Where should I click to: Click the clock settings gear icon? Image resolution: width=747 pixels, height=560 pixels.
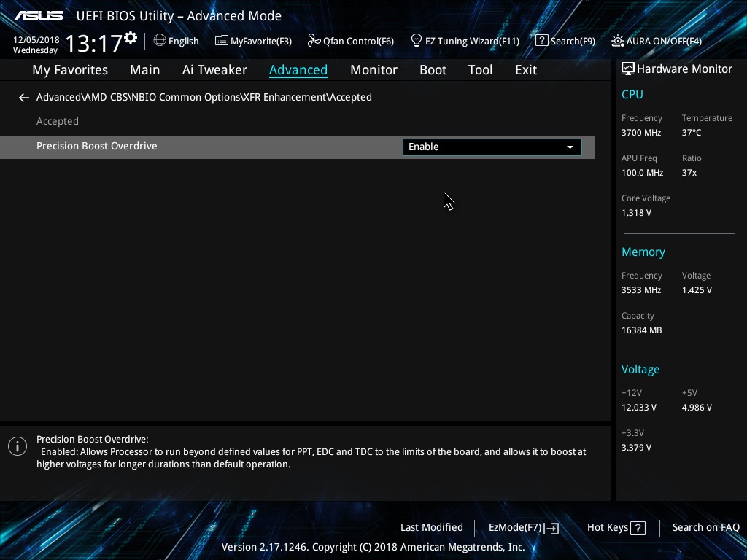click(x=131, y=37)
